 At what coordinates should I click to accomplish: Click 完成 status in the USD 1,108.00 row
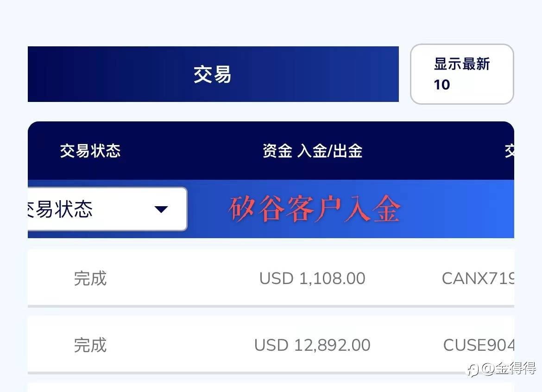(x=90, y=278)
